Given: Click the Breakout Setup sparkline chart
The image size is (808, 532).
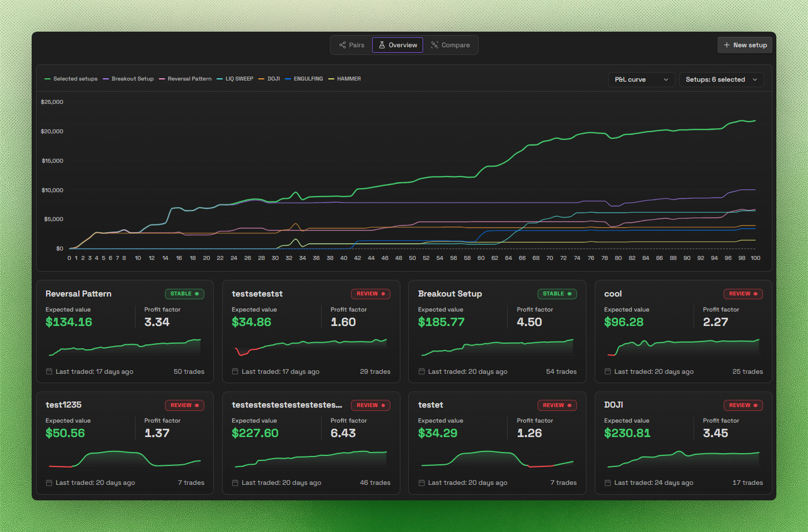Looking at the screenshot, I should [498, 347].
